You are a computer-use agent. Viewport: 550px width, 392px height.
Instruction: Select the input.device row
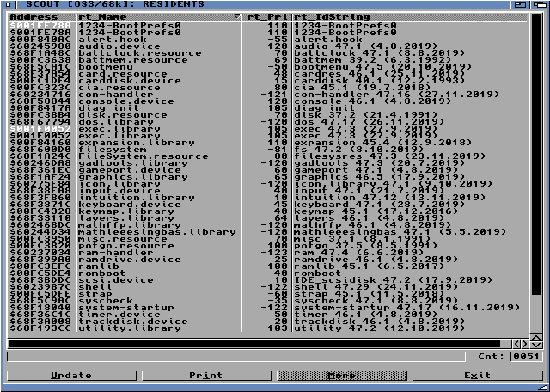click(x=267, y=191)
